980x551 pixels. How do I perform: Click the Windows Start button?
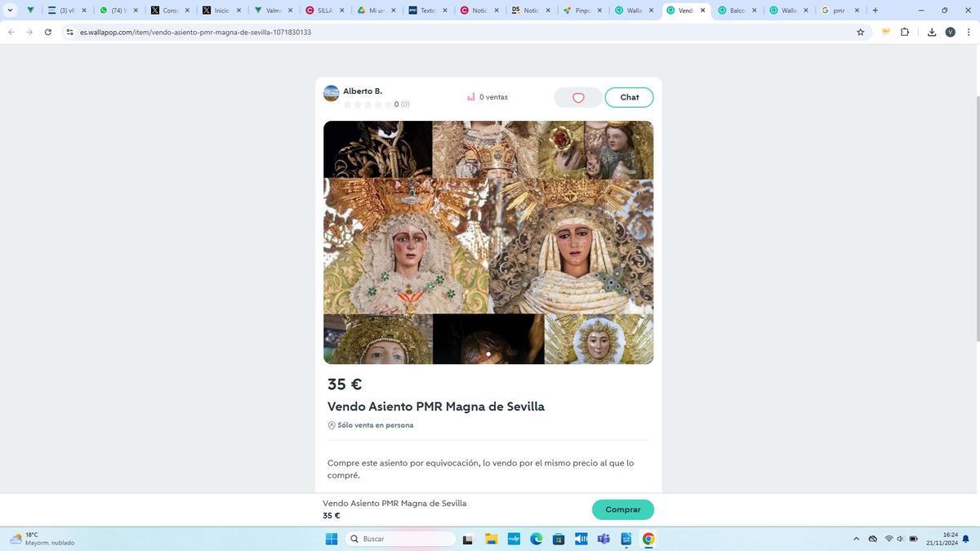(x=332, y=539)
